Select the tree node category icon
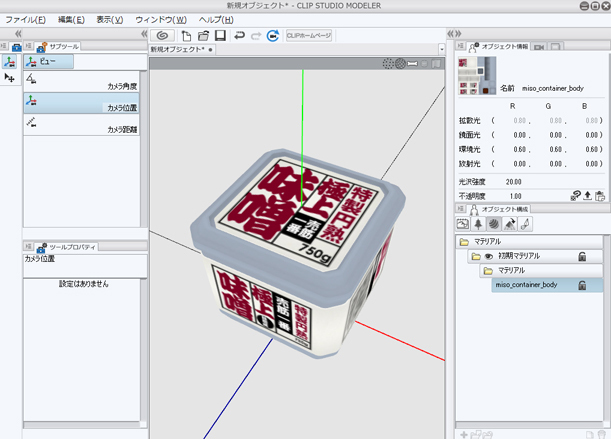 (478, 224)
